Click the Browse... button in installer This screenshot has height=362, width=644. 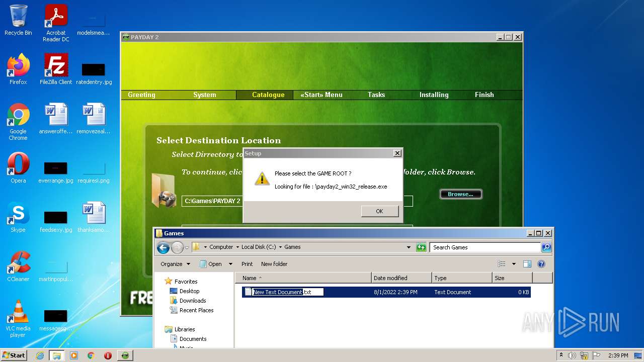click(460, 194)
